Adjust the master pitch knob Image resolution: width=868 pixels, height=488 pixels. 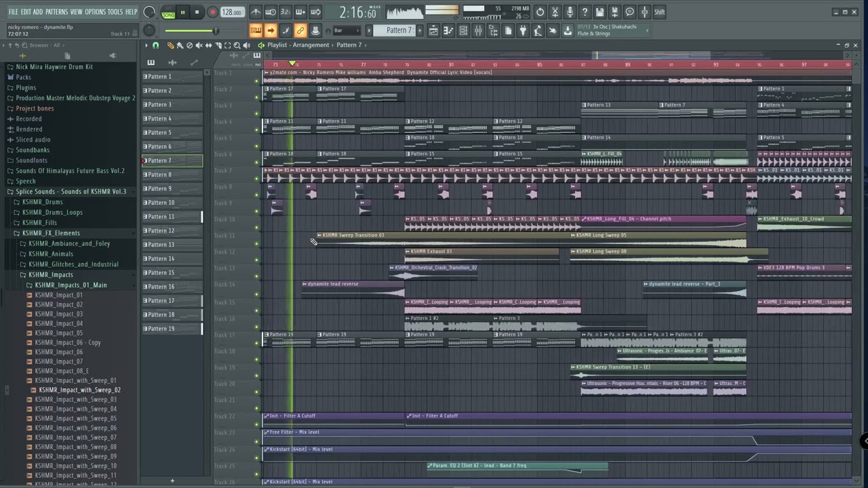[x=149, y=30]
